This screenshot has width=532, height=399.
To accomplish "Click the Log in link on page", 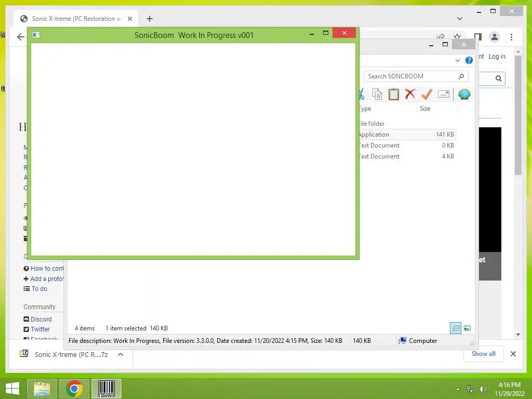I will tap(497, 56).
